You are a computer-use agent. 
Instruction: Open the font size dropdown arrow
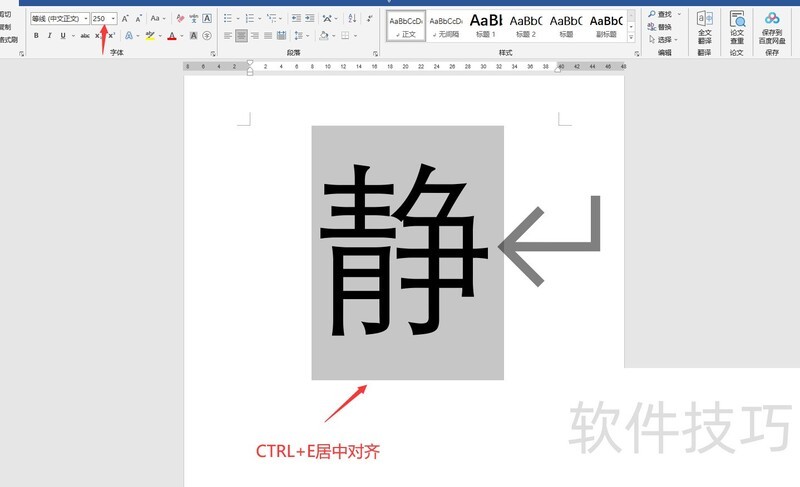tap(113, 18)
